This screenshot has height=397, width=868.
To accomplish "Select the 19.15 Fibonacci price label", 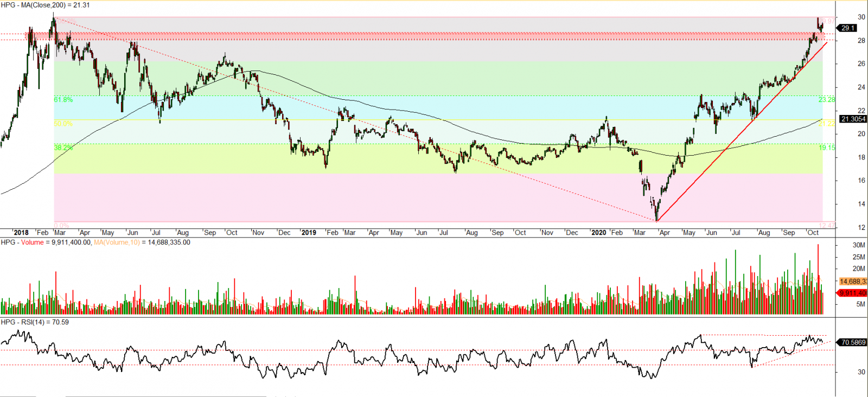I will pyautogui.click(x=827, y=148).
